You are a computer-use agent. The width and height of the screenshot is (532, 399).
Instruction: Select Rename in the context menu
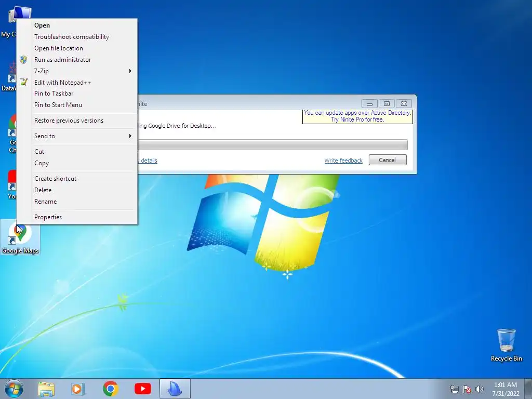(x=77, y=202)
